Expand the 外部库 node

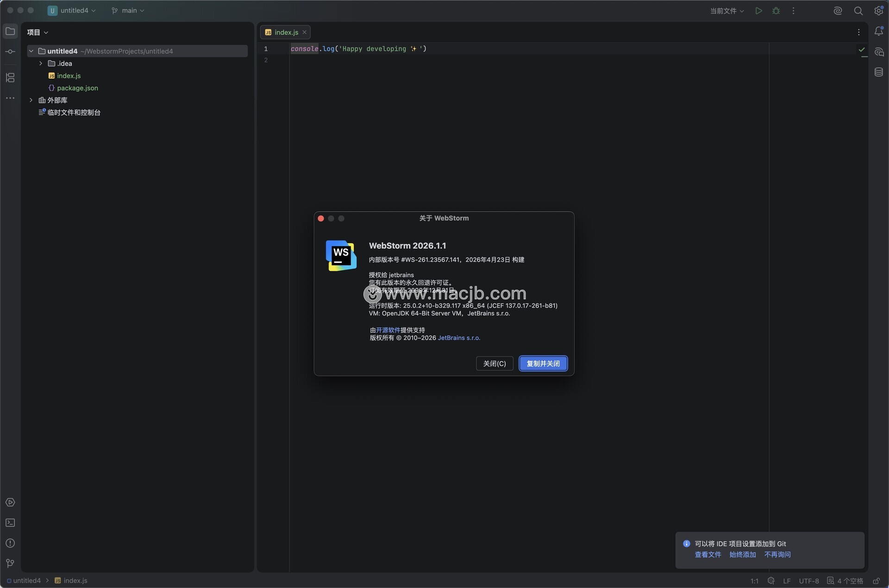click(x=31, y=100)
